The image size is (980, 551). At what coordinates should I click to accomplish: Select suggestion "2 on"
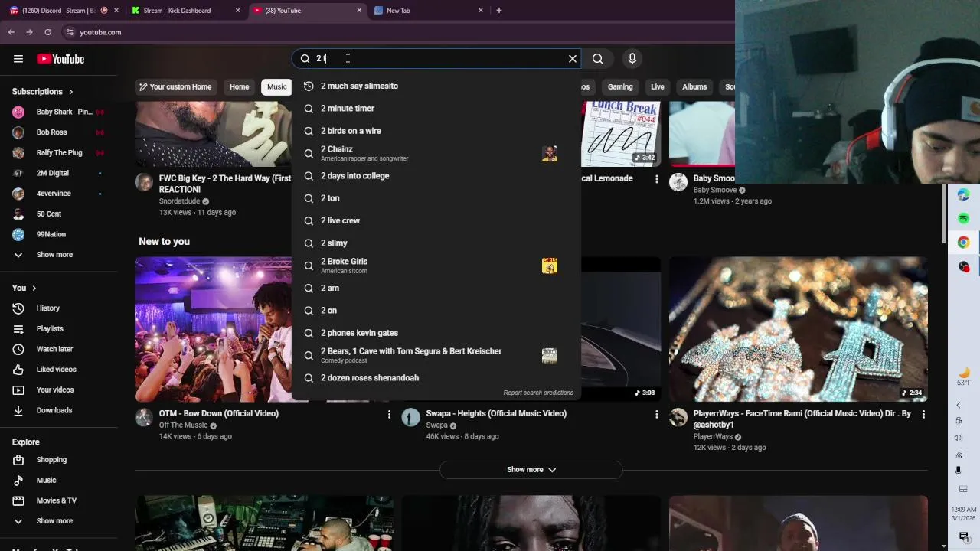tap(435, 311)
